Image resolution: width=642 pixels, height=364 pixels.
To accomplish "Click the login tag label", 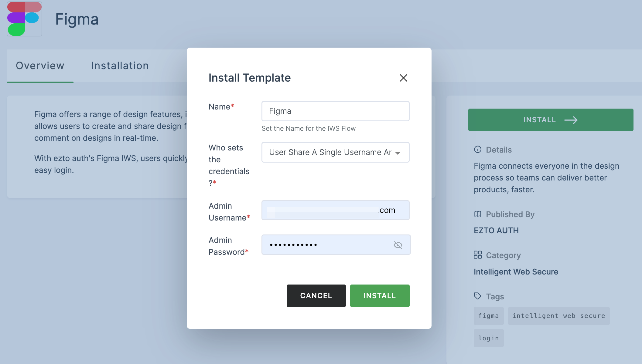I will (x=489, y=338).
